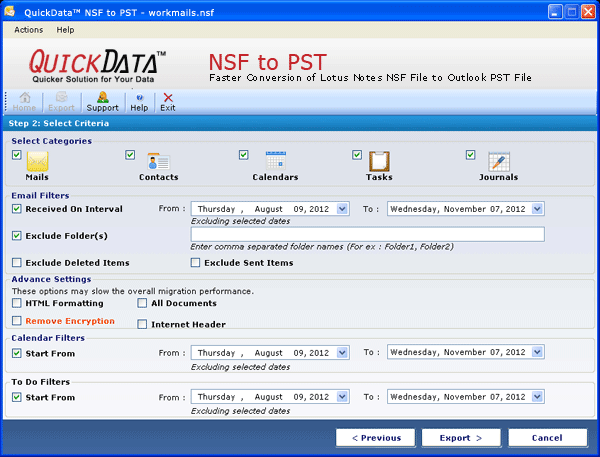Uncheck the Tasks category checkbox
600x457 pixels.
pyautogui.click(x=357, y=155)
